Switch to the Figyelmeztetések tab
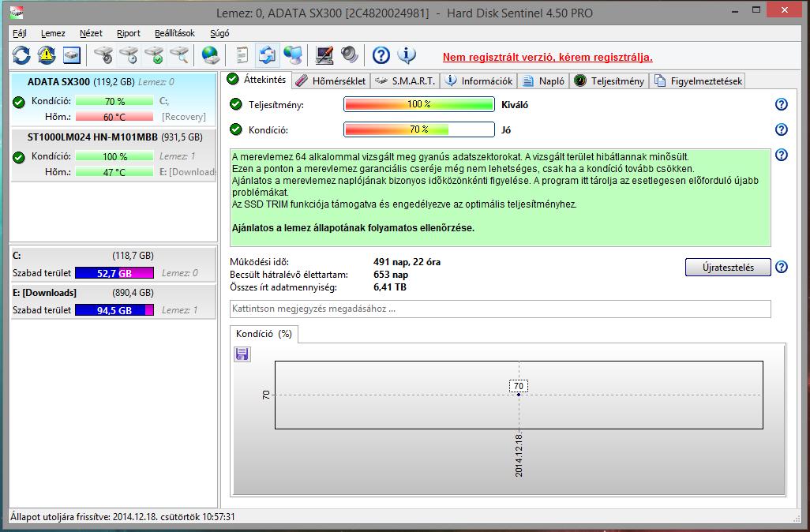Viewport: 810px width, 532px height. (698, 81)
